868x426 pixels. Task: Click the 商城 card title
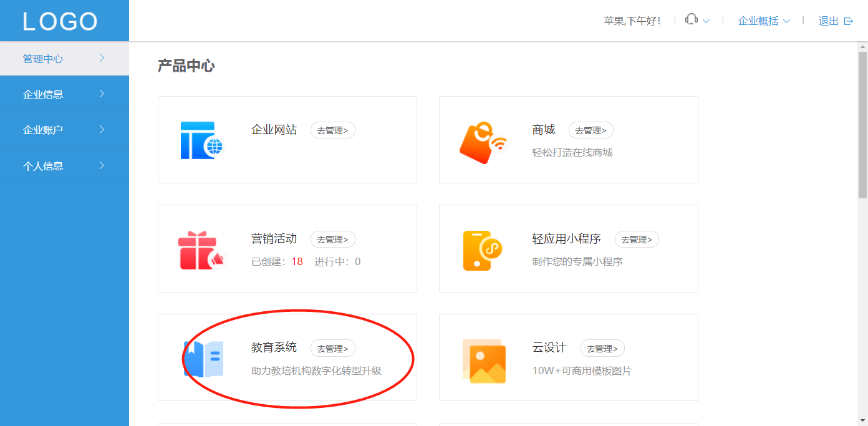tap(544, 130)
